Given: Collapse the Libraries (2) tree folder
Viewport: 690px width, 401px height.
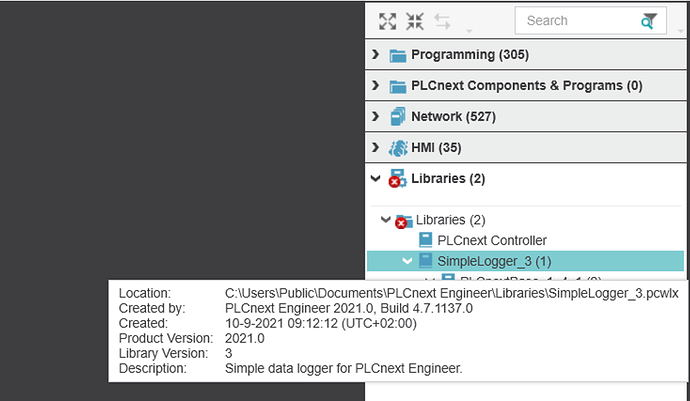Looking at the screenshot, I should 385,219.
